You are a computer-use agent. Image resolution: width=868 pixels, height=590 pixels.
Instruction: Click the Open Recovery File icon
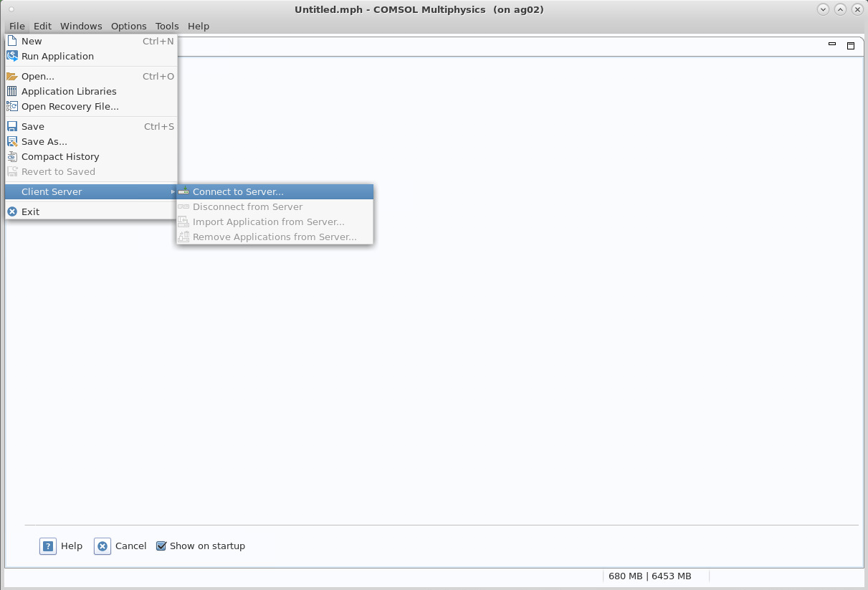[11, 106]
